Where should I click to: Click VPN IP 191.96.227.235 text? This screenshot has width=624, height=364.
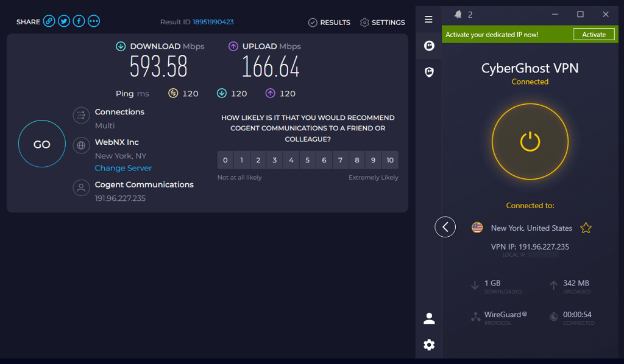tap(530, 247)
